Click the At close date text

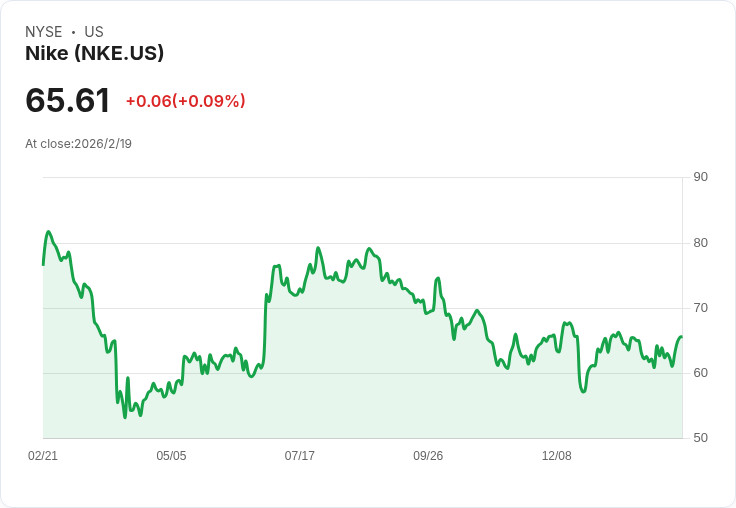click(78, 143)
